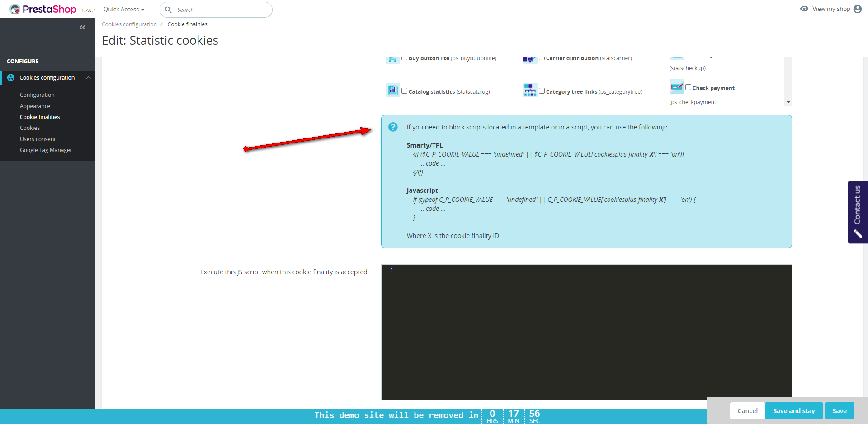Click the Javascript heading in the info box
The width and height of the screenshot is (868, 424).
click(x=422, y=191)
